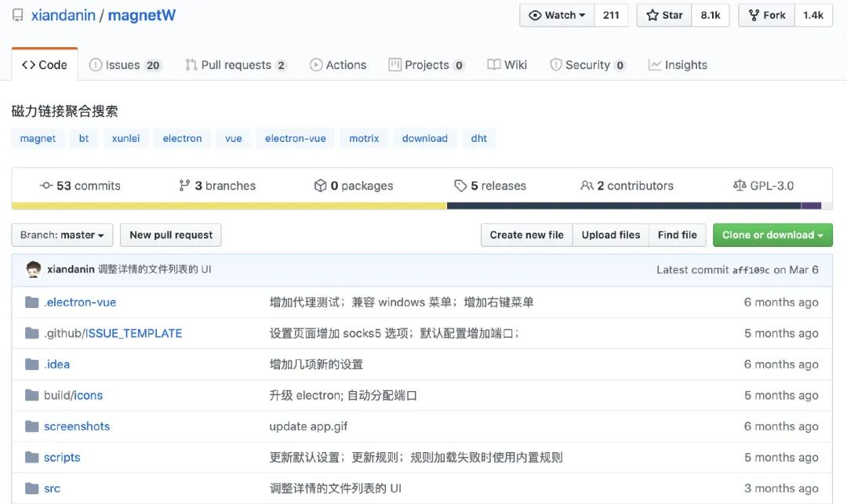The image size is (847, 504).
Task: Switch to the Insights tab
Action: pos(677,64)
